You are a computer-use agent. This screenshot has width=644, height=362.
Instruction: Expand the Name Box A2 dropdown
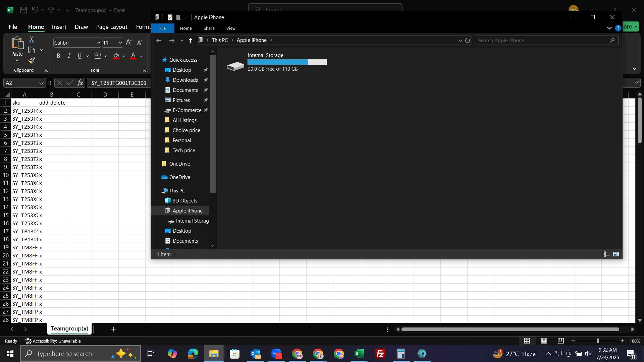(41, 83)
